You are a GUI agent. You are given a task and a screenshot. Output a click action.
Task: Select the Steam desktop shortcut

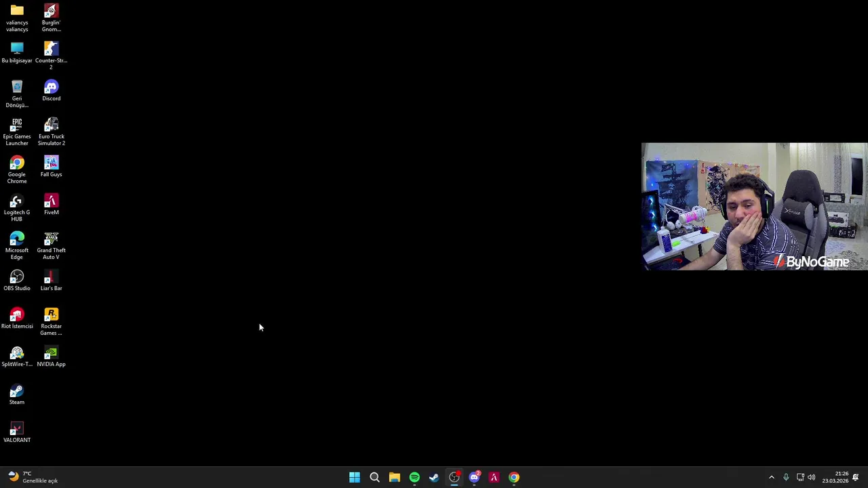pyautogui.click(x=17, y=394)
